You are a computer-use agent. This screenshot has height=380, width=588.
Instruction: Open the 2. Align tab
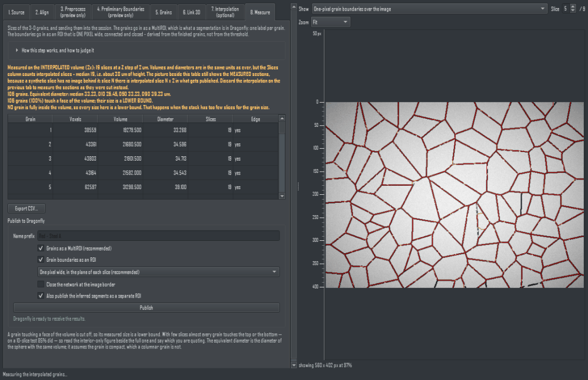point(42,12)
